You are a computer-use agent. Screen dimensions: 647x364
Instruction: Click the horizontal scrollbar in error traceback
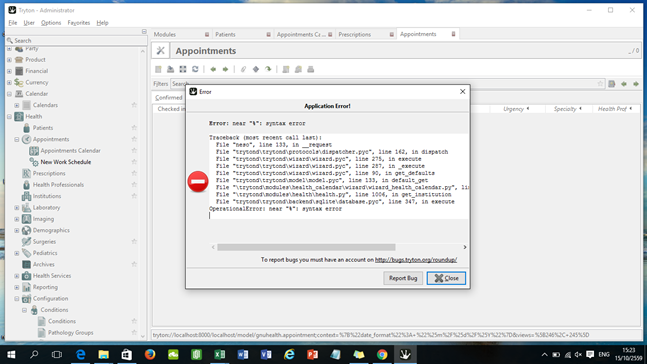pyautogui.click(x=306, y=247)
